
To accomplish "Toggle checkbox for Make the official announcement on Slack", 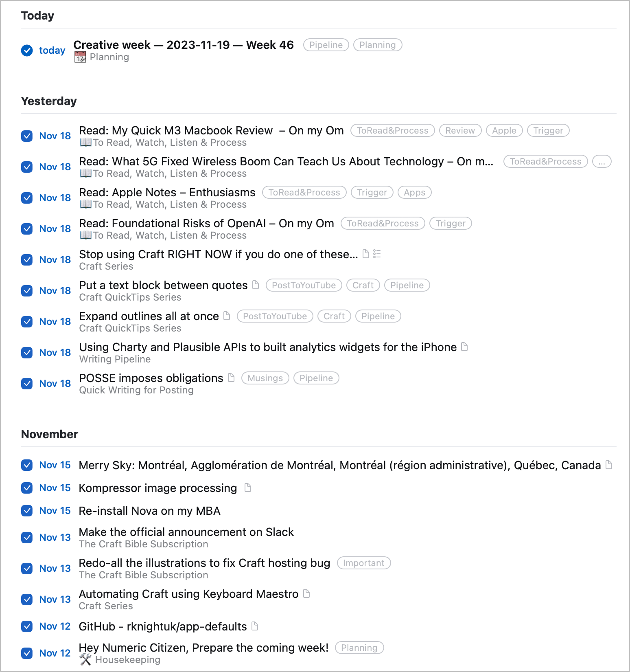I will 27,538.
